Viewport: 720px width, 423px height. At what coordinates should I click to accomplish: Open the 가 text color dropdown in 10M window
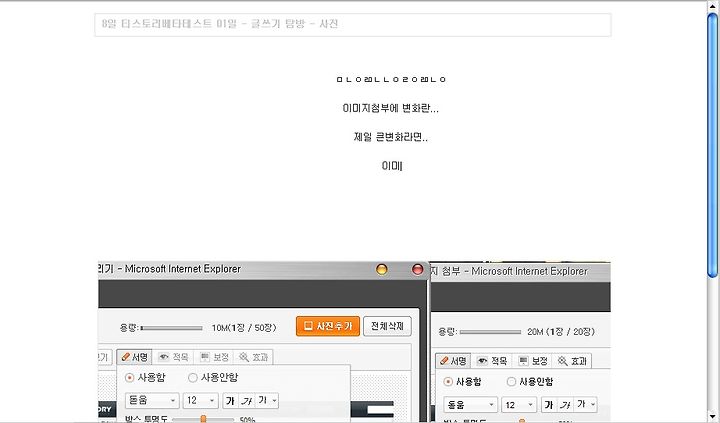tap(266, 400)
